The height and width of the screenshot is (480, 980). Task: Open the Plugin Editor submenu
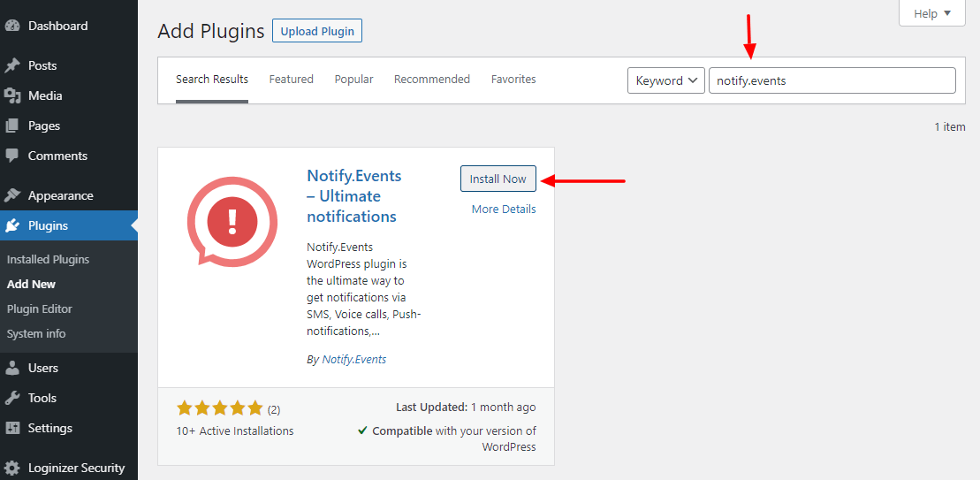pyautogui.click(x=40, y=309)
